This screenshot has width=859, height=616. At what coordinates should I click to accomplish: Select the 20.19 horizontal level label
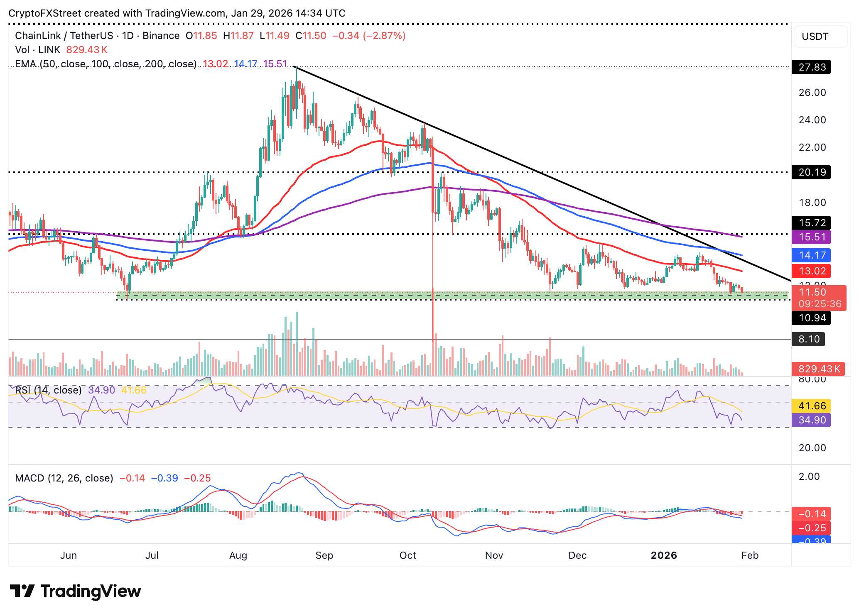click(811, 172)
